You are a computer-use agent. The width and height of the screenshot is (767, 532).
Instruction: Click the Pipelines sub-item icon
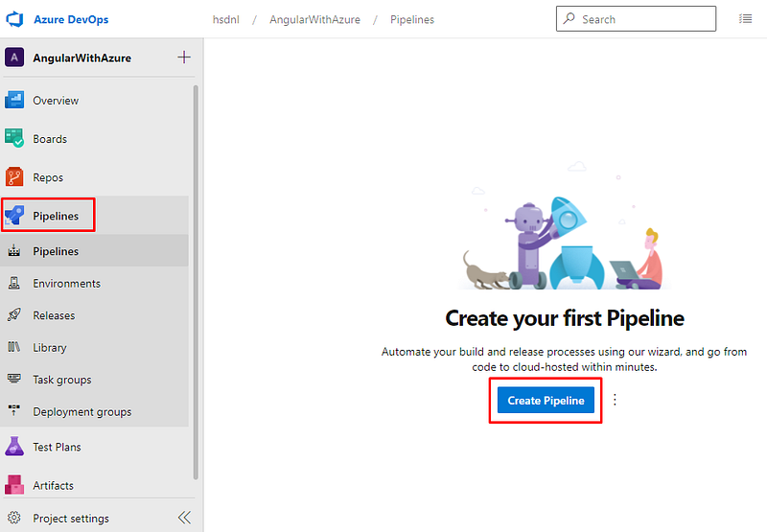coord(14,251)
